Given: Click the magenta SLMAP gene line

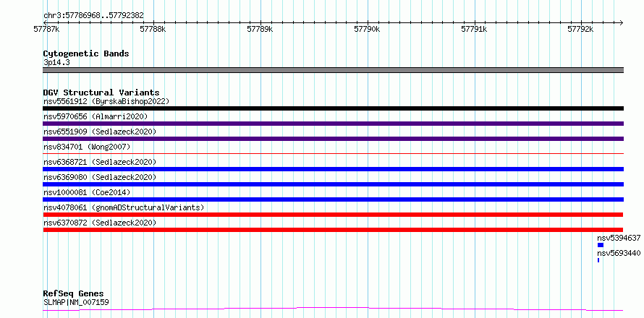Looking at the screenshot, I should coord(333,309).
